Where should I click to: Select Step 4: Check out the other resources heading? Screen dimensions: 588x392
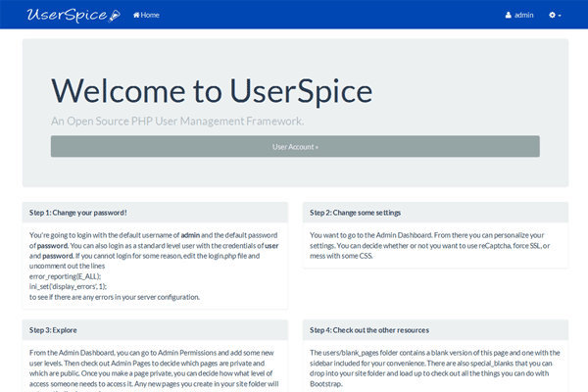point(368,329)
